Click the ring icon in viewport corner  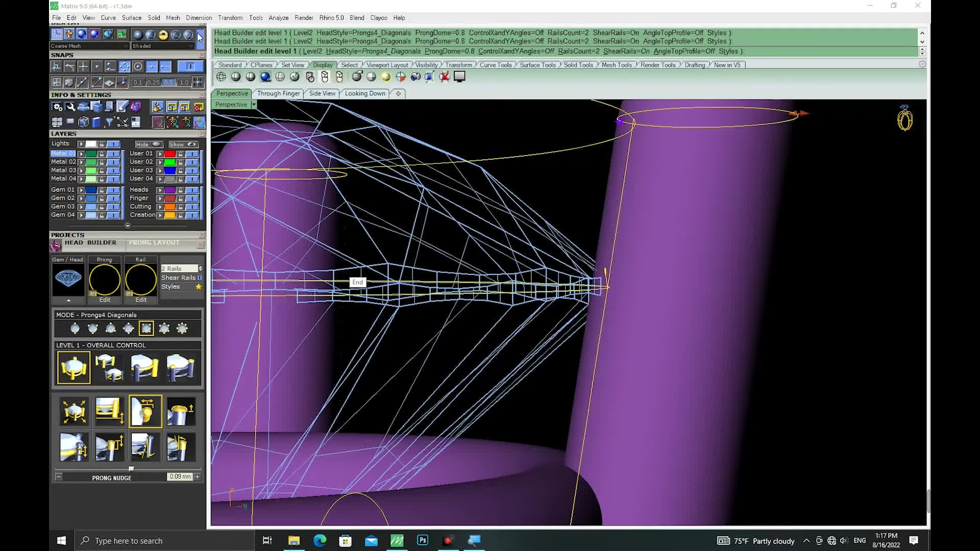(904, 119)
